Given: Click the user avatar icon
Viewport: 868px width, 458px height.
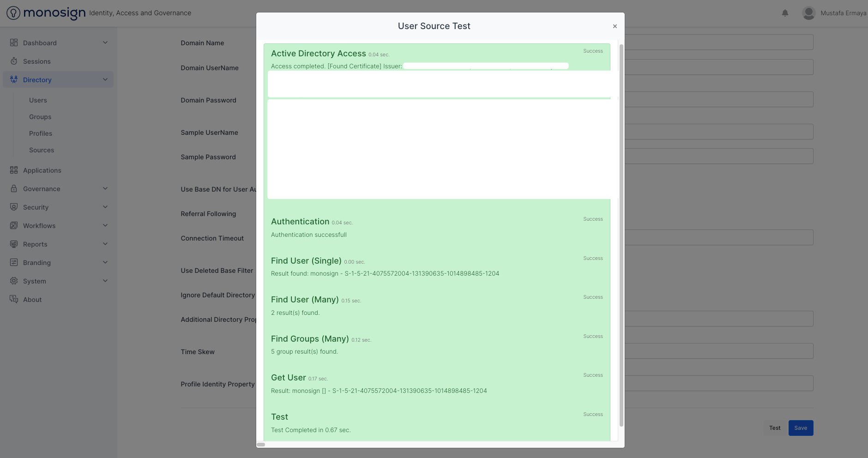Looking at the screenshot, I should [808, 13].
